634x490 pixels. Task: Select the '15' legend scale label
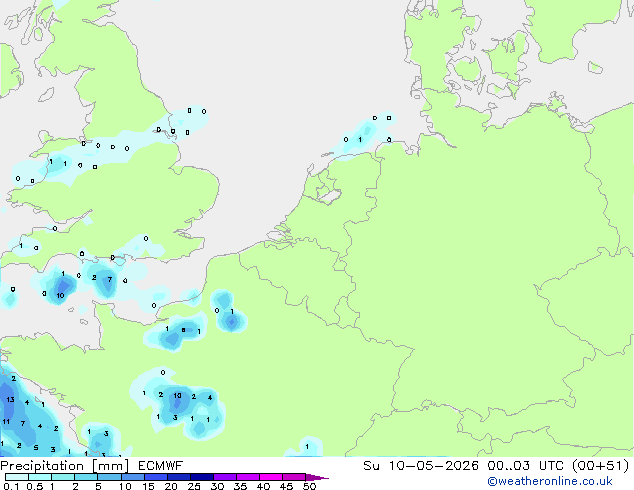(x=148, y=486)
